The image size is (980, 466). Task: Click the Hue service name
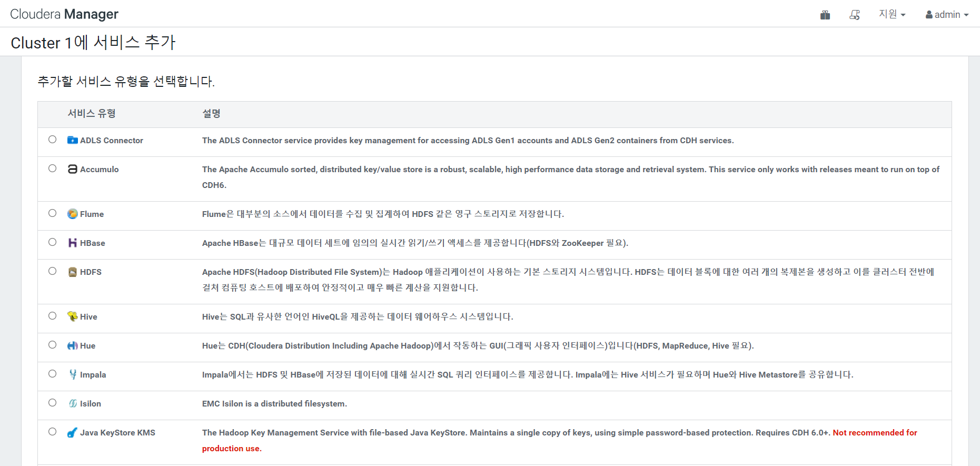[x=88, y=345]
